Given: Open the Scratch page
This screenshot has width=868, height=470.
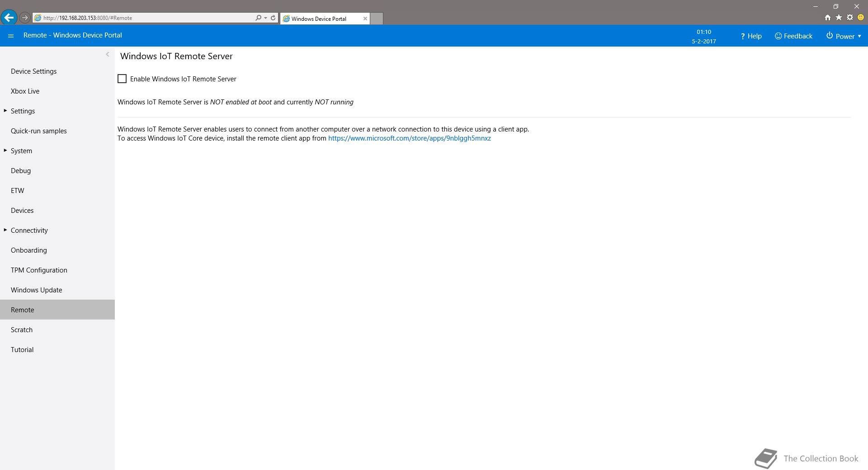Looking at the screenshot, I should coord(57,330).
